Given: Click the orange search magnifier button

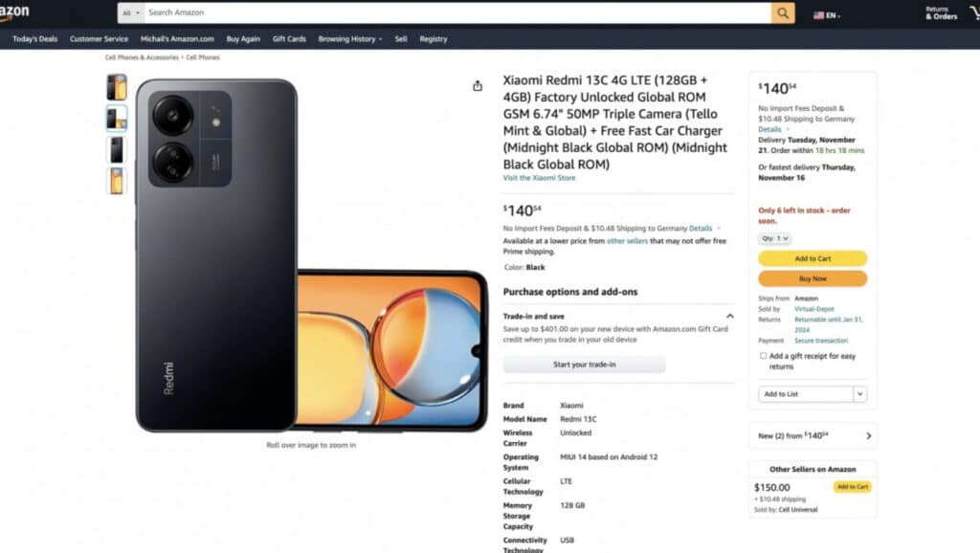Looking at the screenshot, I should pyautogui.click(x=783, y=13).
